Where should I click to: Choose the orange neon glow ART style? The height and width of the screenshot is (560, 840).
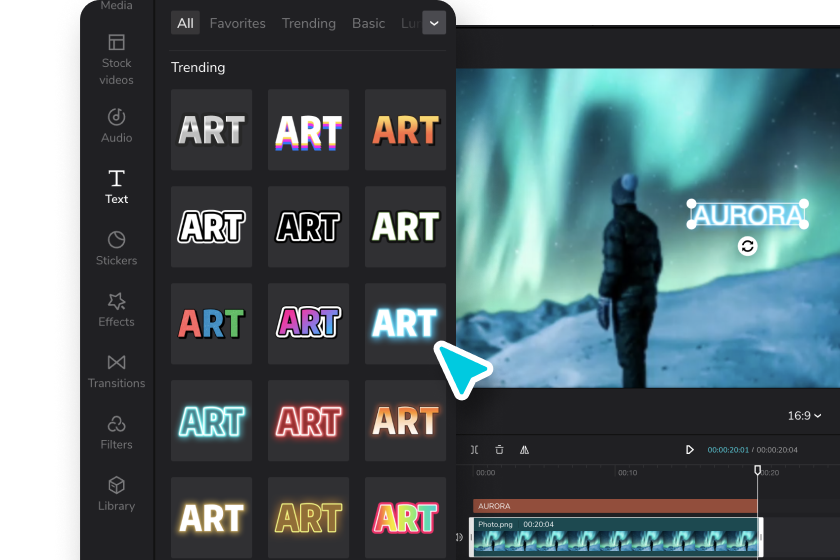click(x=406, y=421)
